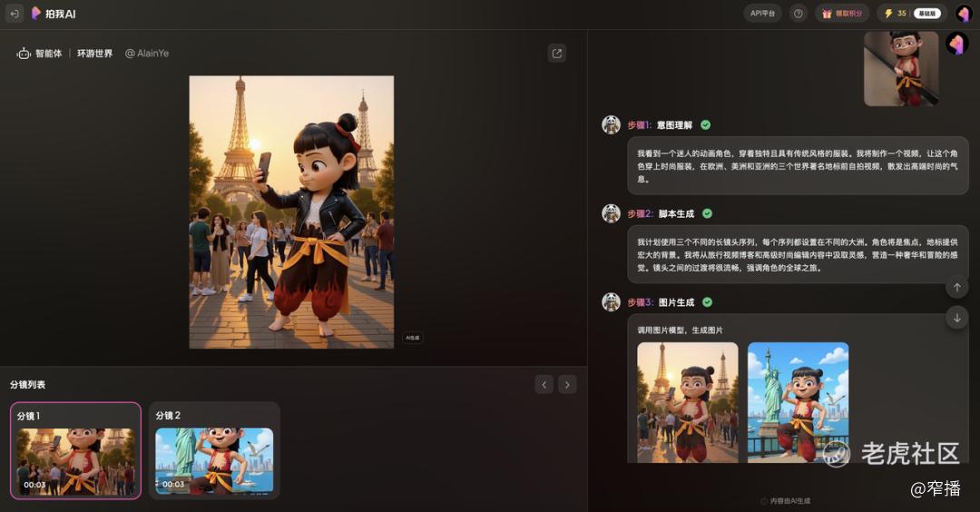This screenshot has width=980, height=512.
Task: Click the 智能体 robot icon
Action: [x=24, y=54]
